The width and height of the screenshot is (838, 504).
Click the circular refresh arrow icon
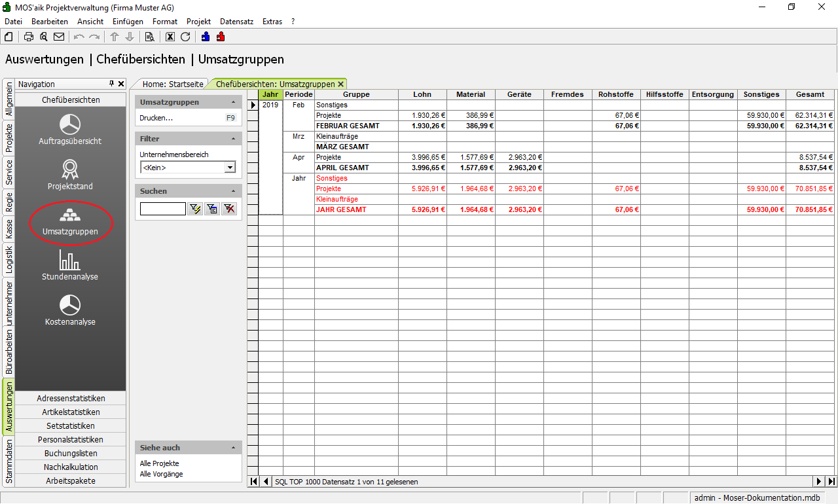click(x=185, y=37)
